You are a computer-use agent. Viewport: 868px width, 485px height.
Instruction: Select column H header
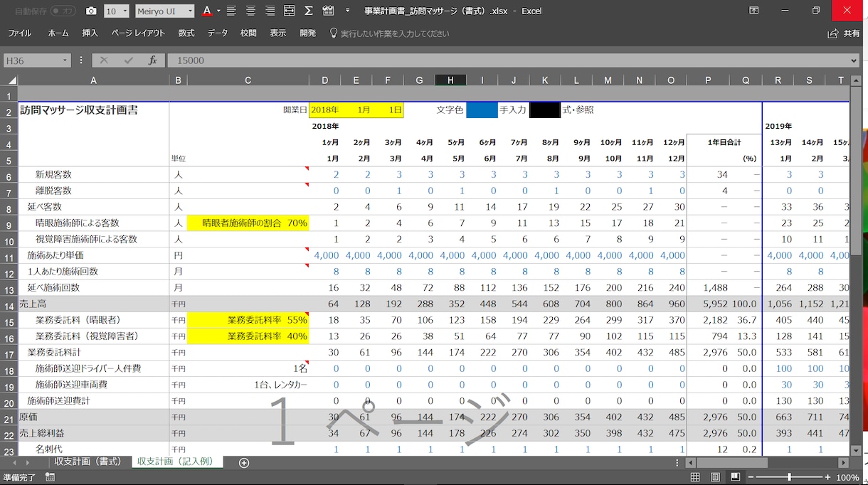point(450,81)
